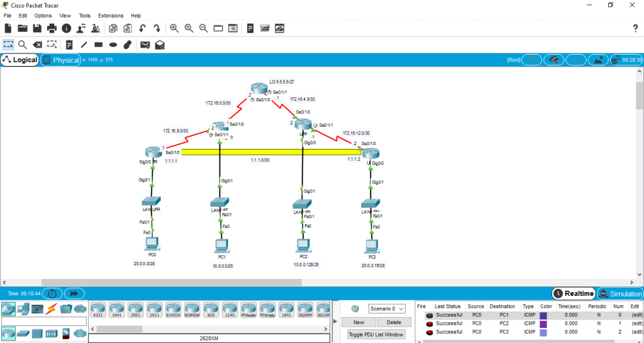Open the Extensions menu
This screenshot has height=343, width=644.
click(x=111, y=16)
